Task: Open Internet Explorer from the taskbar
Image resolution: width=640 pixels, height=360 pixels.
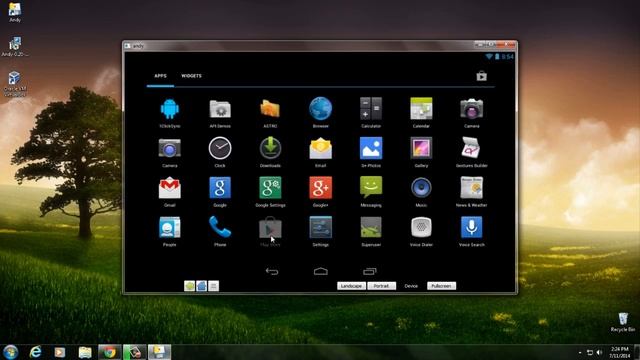Action: [36, 352]
